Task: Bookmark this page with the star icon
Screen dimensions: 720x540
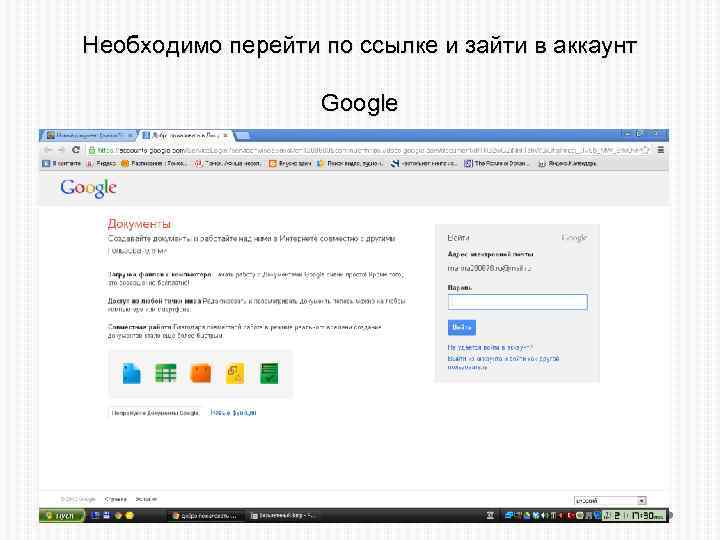Action: pyautogui.click(x=646, y=150)
